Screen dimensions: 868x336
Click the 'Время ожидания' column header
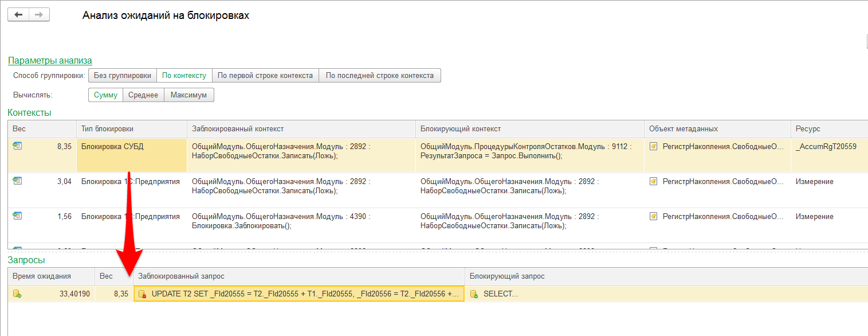point(50,276)
